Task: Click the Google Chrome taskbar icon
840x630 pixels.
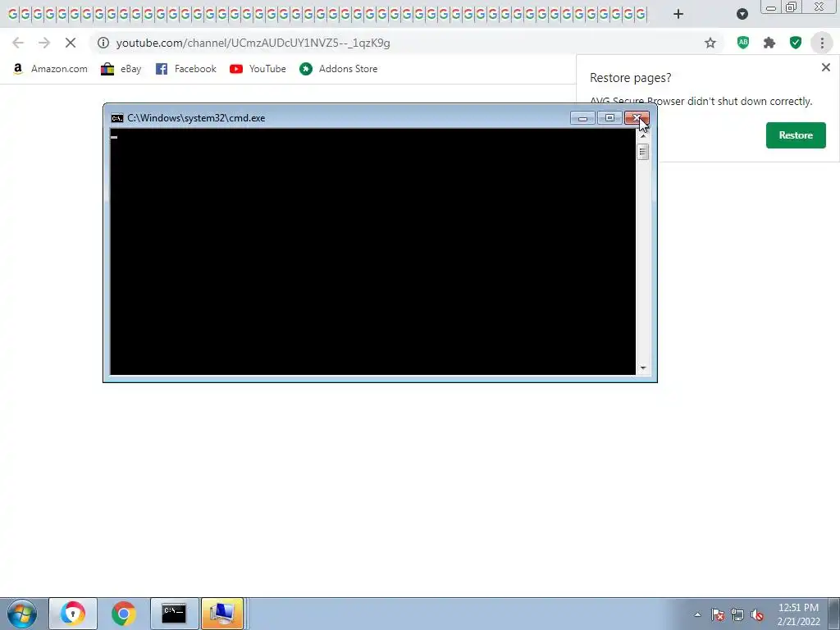Action: click(x=123, y=614)
